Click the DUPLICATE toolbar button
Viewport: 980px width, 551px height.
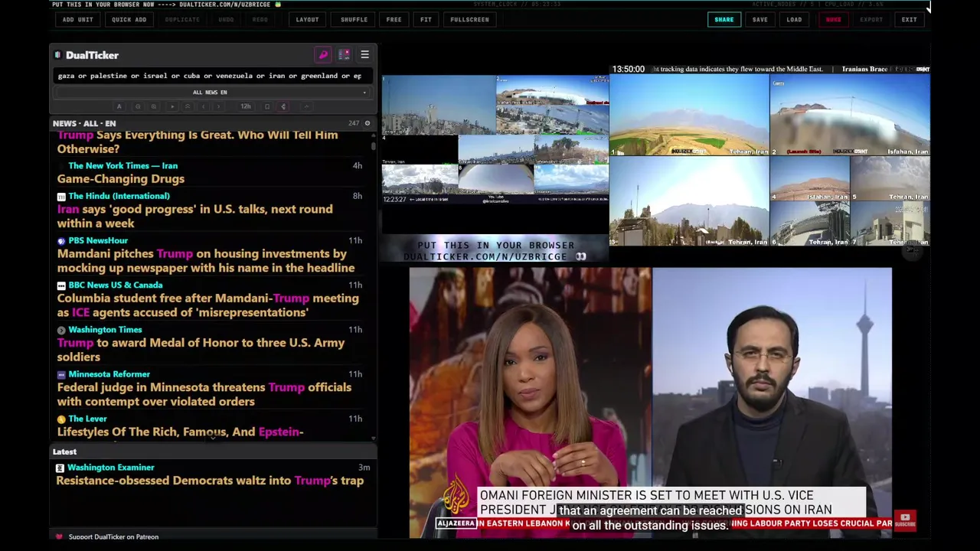(182, 20)
